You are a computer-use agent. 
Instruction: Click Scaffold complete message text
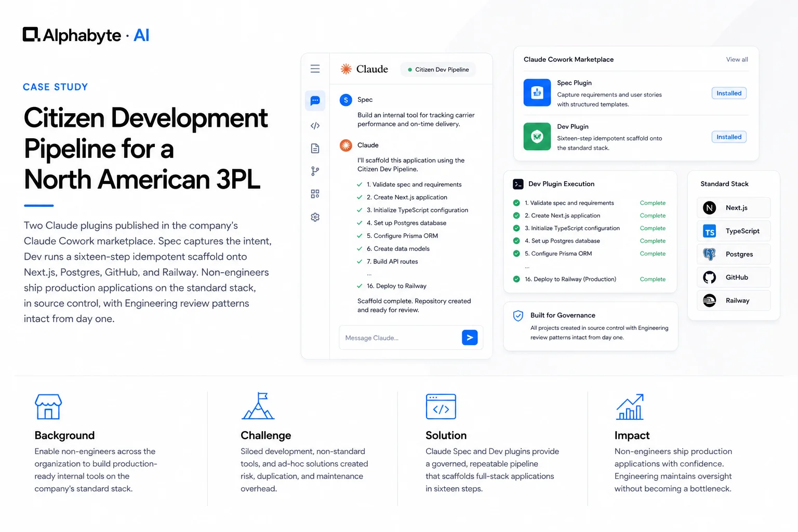pyautogui.click(x=414, y=305)
